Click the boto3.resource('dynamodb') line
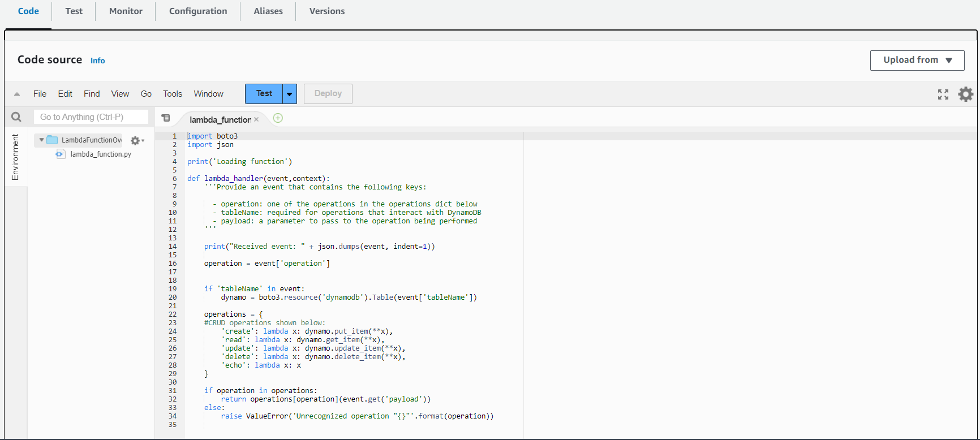Viewport: 980px width, 440px height. coord(349,297)
